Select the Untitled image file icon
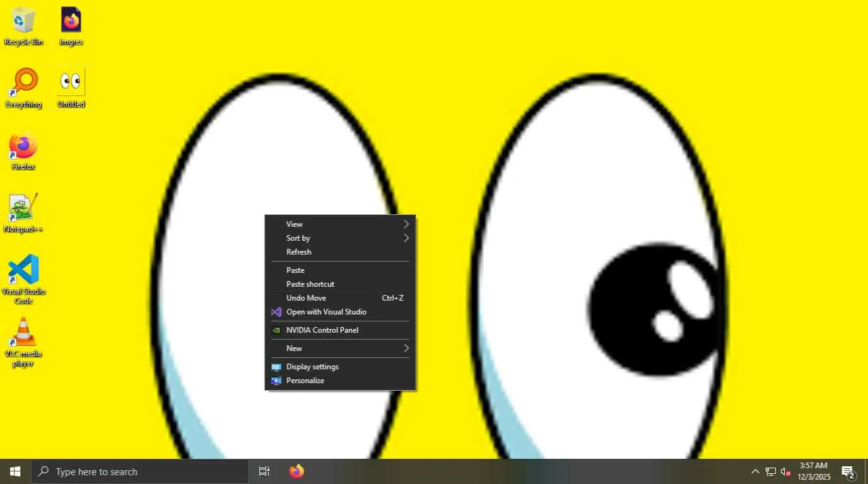 pyautogui.click(x=71, y=88)
